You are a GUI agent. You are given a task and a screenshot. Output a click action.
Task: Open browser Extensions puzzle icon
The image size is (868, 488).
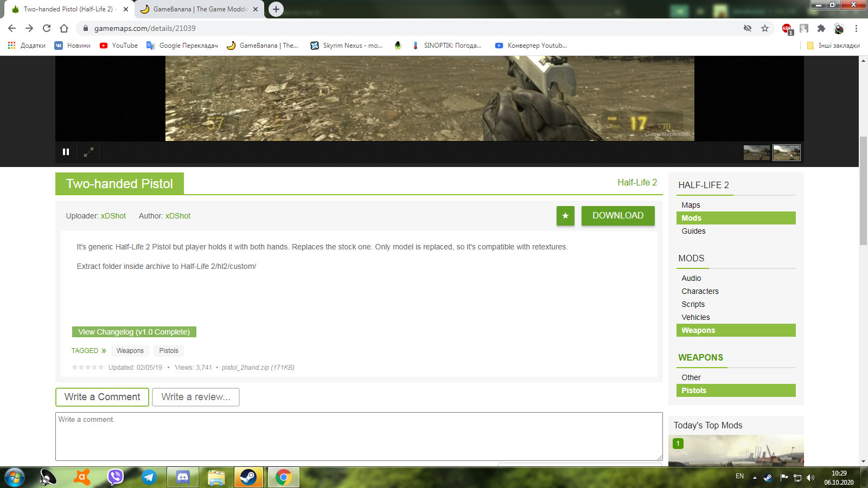(x=821, y=28)
